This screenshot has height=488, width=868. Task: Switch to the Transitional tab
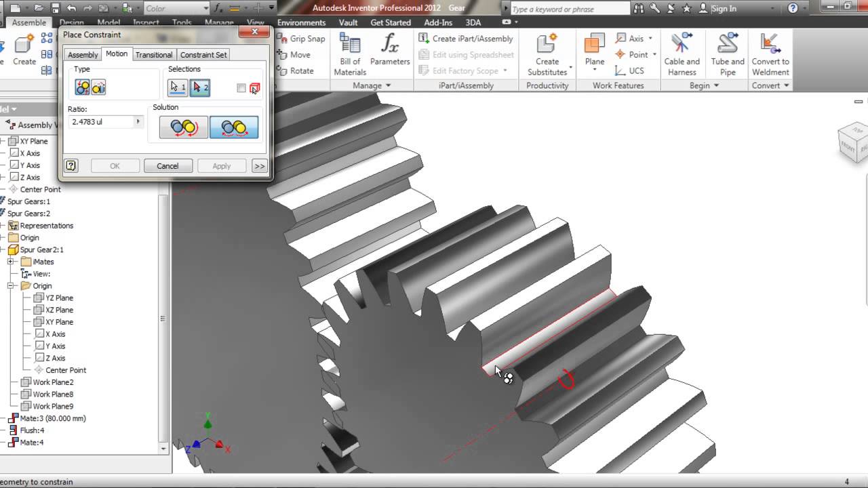pos(154,55)
